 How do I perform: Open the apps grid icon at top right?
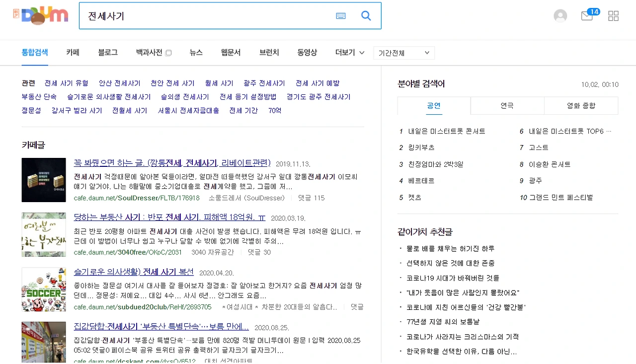point(613,15)
